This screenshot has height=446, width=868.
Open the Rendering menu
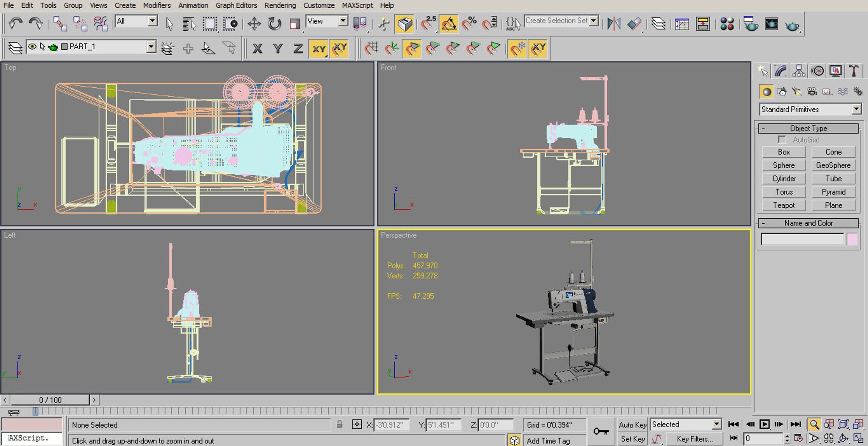pos(280,5)
